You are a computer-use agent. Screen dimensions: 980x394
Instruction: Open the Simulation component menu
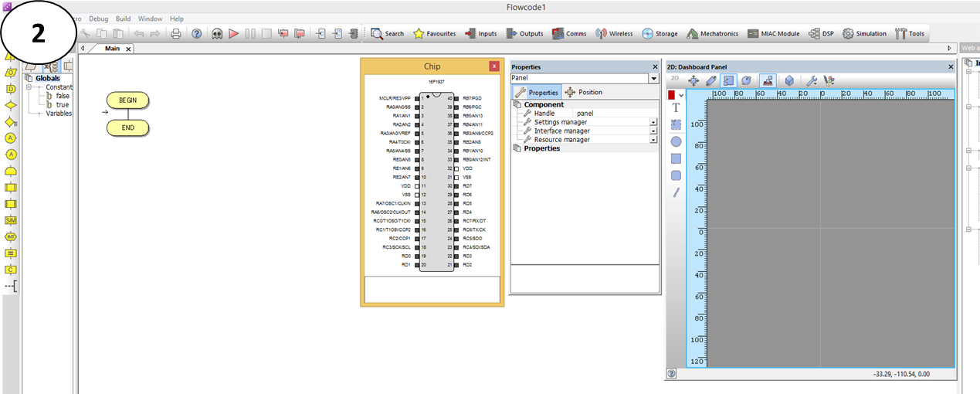point(864,34)
